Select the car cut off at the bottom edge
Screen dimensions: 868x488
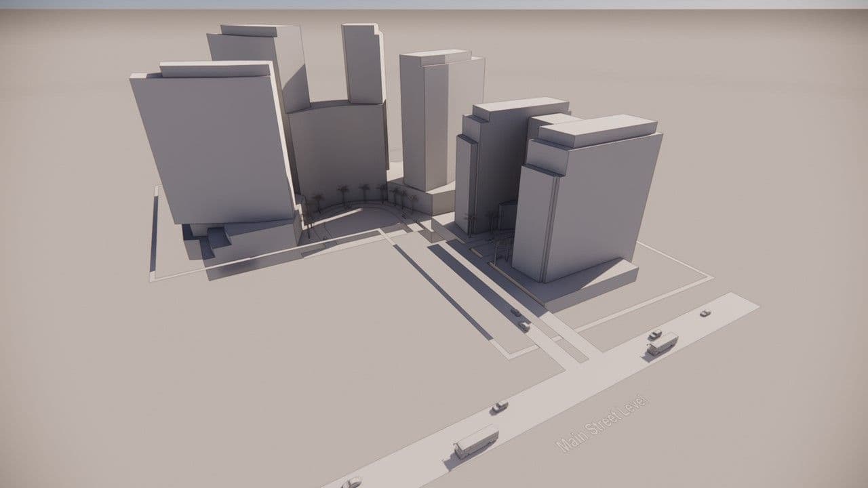[x=351, y=483]
